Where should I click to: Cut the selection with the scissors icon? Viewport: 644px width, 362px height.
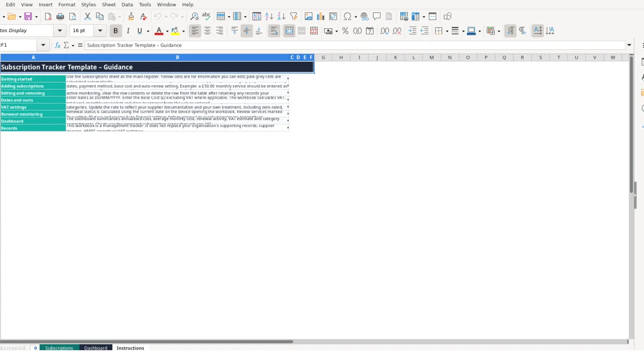pos(87,17)
